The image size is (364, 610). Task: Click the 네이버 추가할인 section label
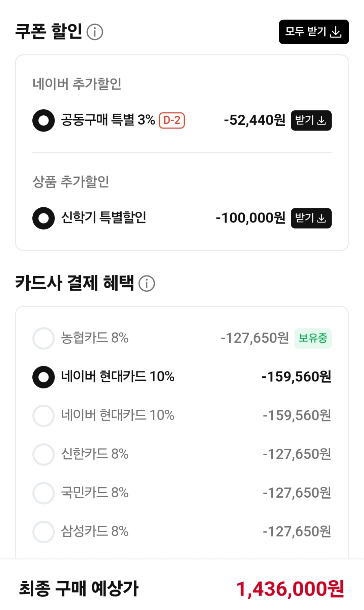(77, 84)
